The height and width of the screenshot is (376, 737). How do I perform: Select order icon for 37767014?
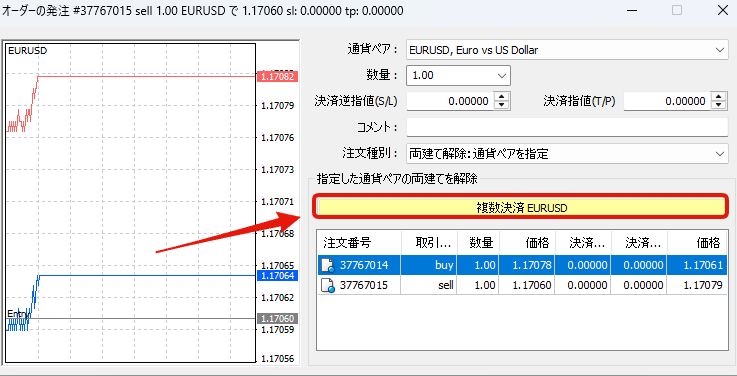328,266
